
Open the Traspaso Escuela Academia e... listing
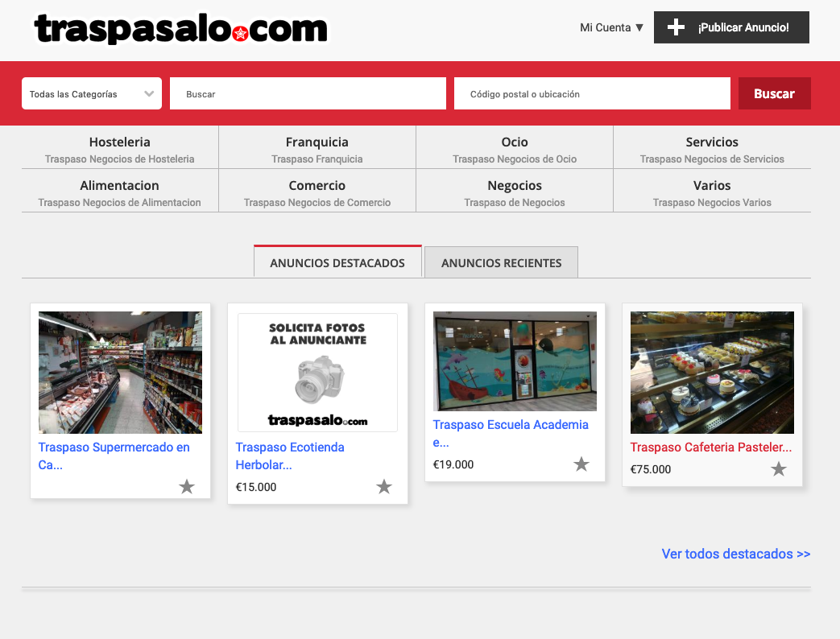pyautogui.click(x=511, y=434)
